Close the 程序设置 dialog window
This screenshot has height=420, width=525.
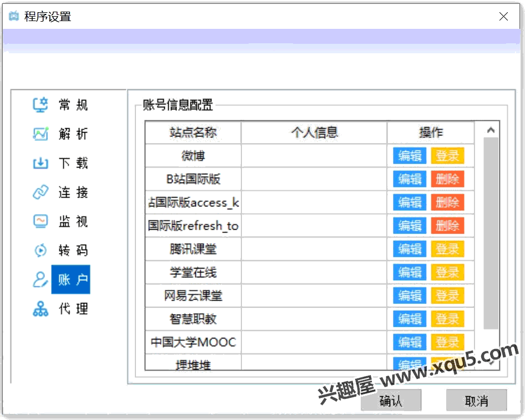[x=503, y=17]
